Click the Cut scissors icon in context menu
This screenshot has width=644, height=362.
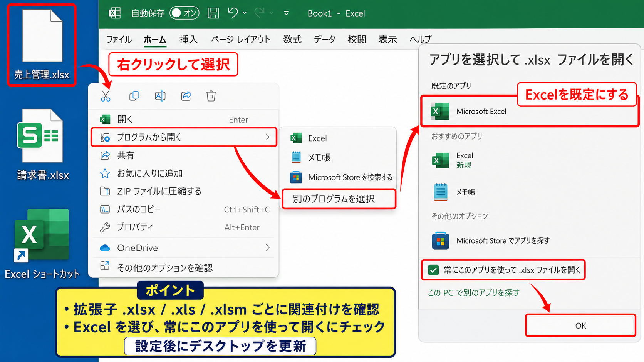pos(106,96)
